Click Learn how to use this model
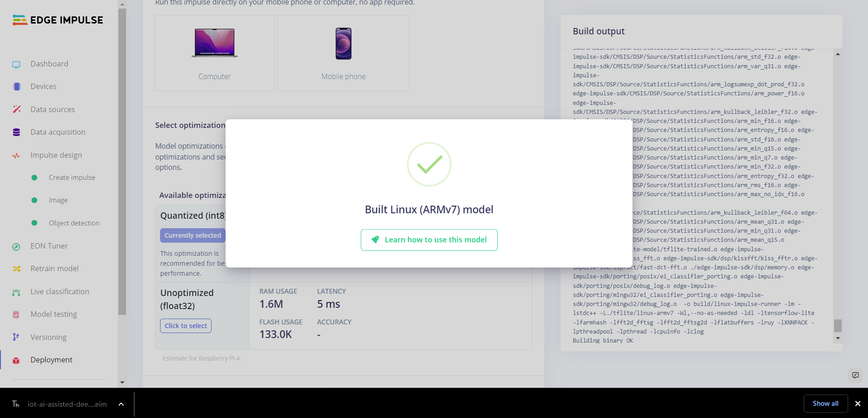Screen dimensions: 868x418 coord(429,240)
